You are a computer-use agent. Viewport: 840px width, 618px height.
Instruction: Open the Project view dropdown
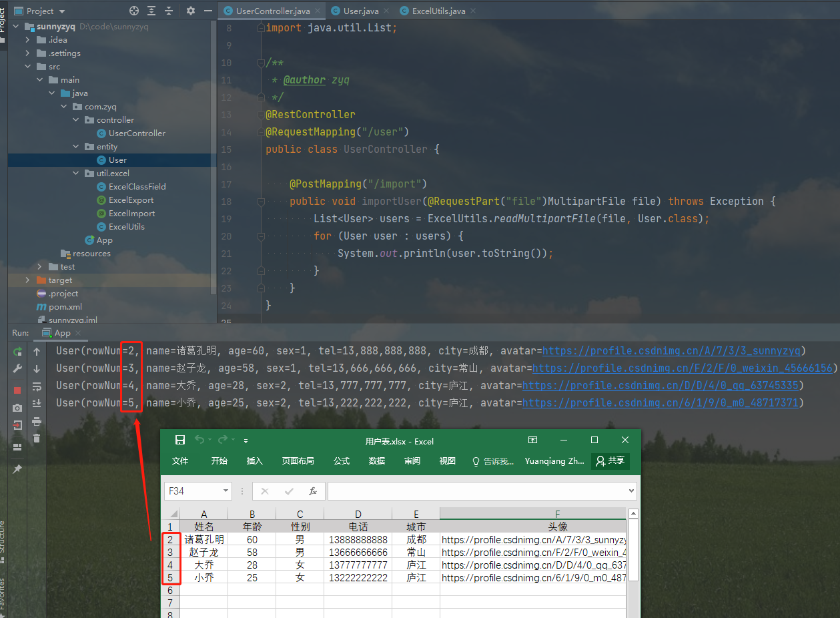click(62, 11)
